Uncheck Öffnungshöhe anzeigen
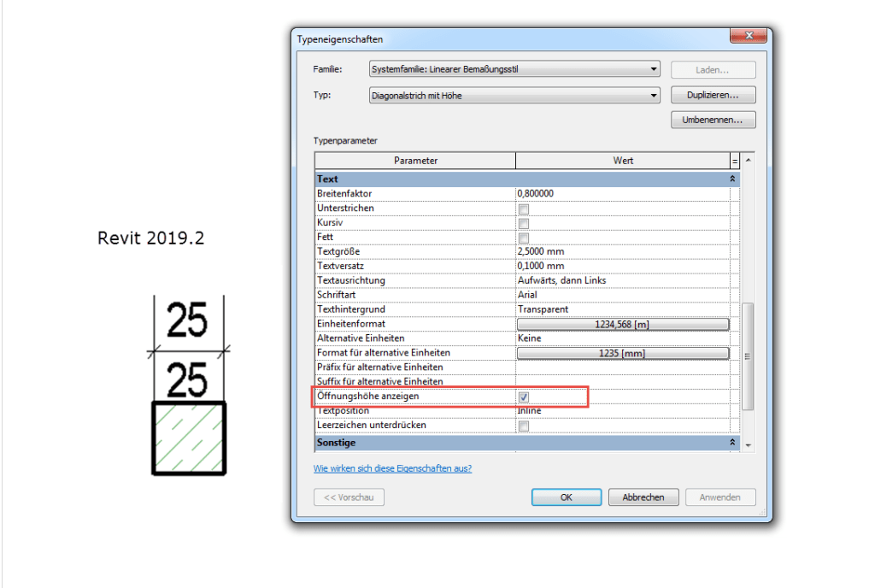Viewport: 875px width, 588px height. 524,397
